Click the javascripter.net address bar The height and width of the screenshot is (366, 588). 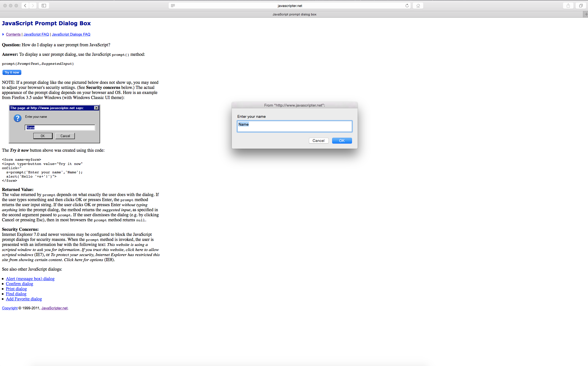coord(290,6)
